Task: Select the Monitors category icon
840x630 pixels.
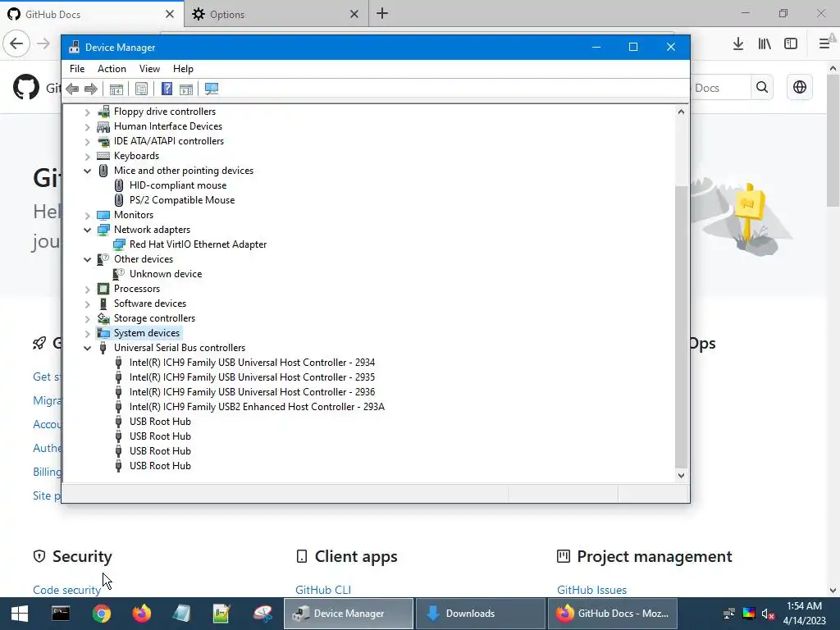Action: pos(103,215)
